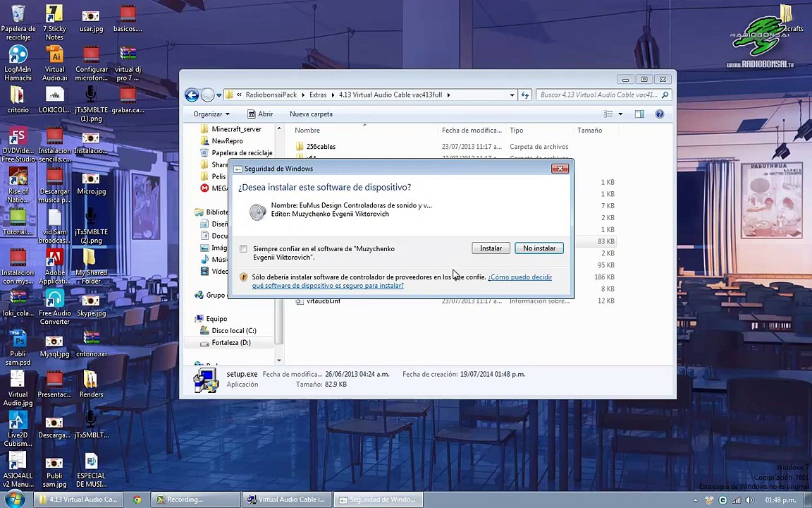Screen dimensions: 812x508
Task: Click the Instalar button
Action: [x=491, y=248]
